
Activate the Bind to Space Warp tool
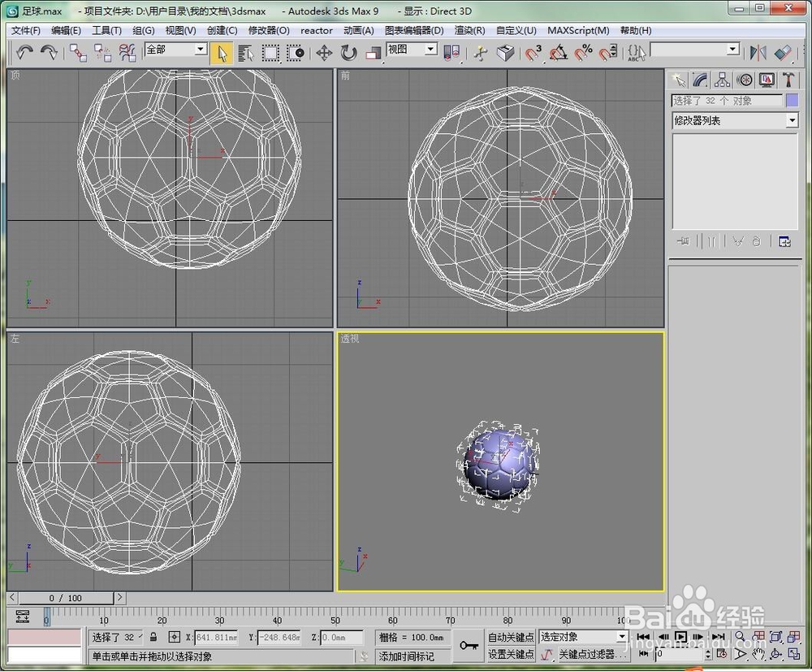pyautogui.click(x=127, y=52)
